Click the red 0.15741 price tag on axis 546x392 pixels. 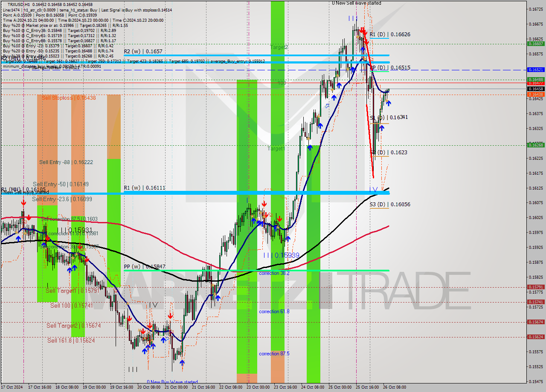pyautogui.click(x=536, y=302)
